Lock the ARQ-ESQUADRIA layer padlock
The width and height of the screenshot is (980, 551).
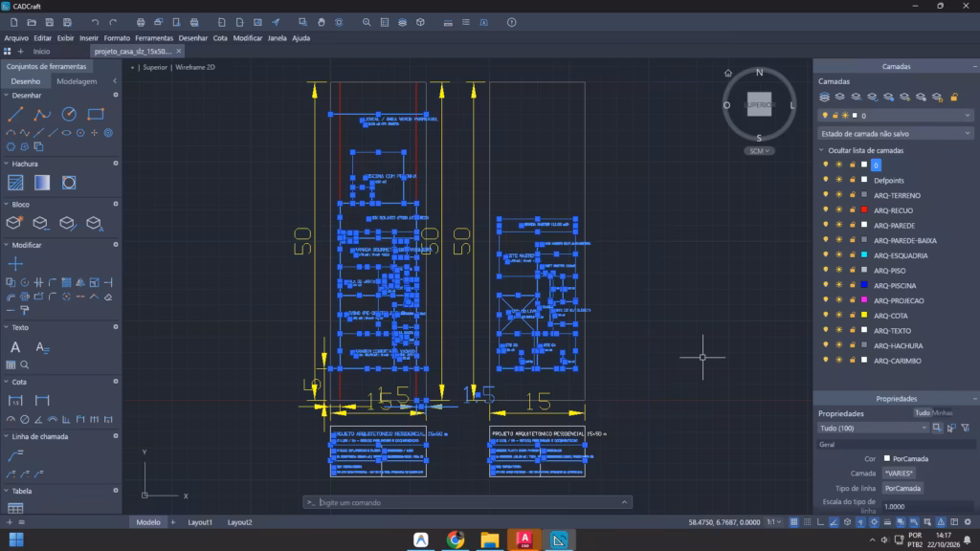852,254
